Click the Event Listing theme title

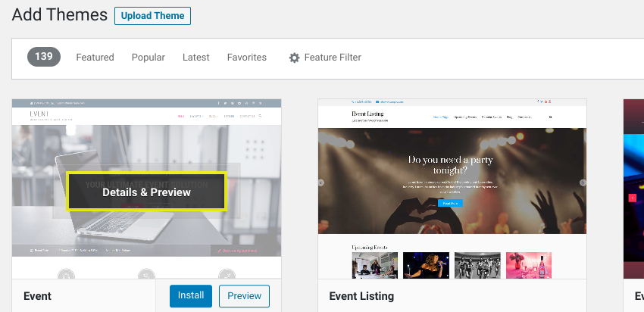(361, 296)
